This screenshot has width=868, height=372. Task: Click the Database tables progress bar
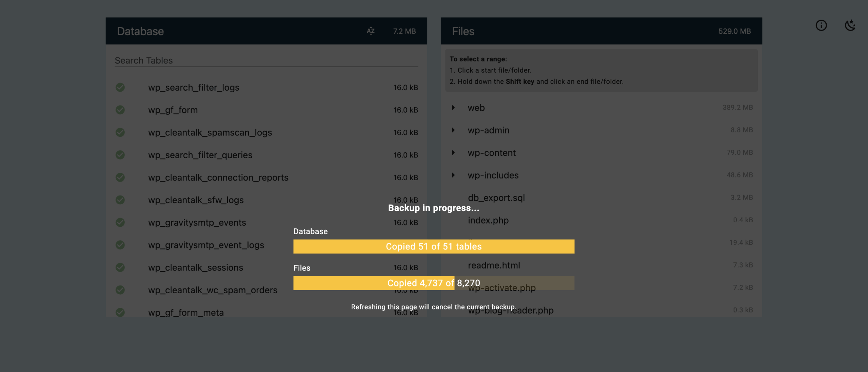pyautogui.click(x=434, y=246)
